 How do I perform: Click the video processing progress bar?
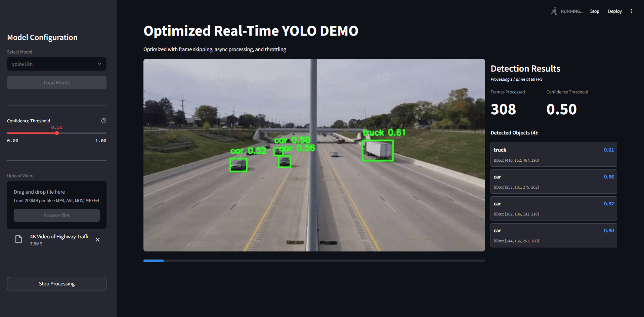pyautogui.click(x=314, y=261)
